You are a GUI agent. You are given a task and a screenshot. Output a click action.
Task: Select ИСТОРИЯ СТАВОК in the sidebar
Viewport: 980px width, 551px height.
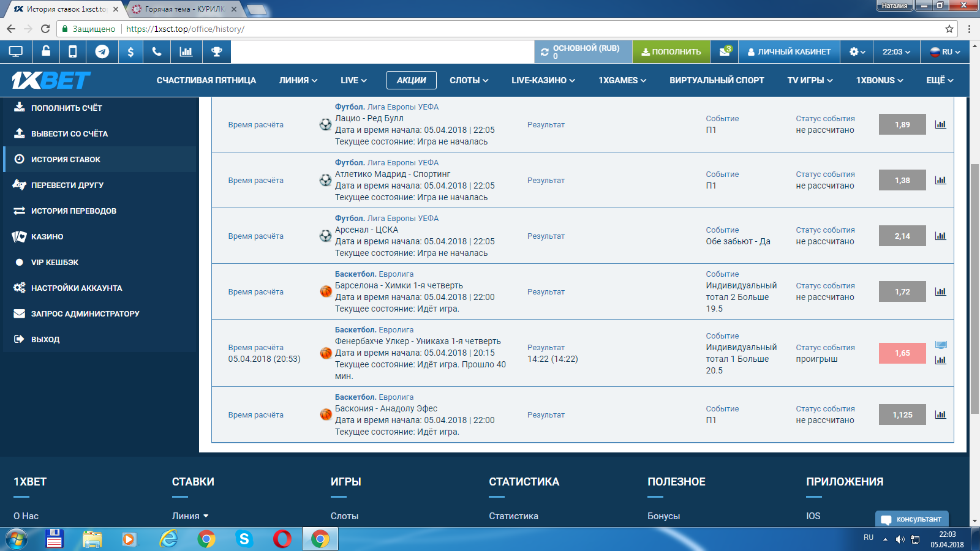(66, 159)
